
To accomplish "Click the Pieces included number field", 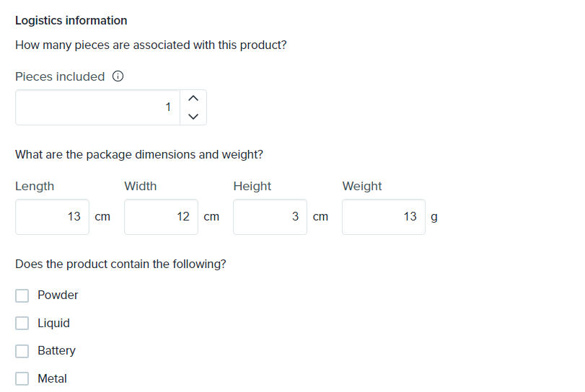I will 97,107.
